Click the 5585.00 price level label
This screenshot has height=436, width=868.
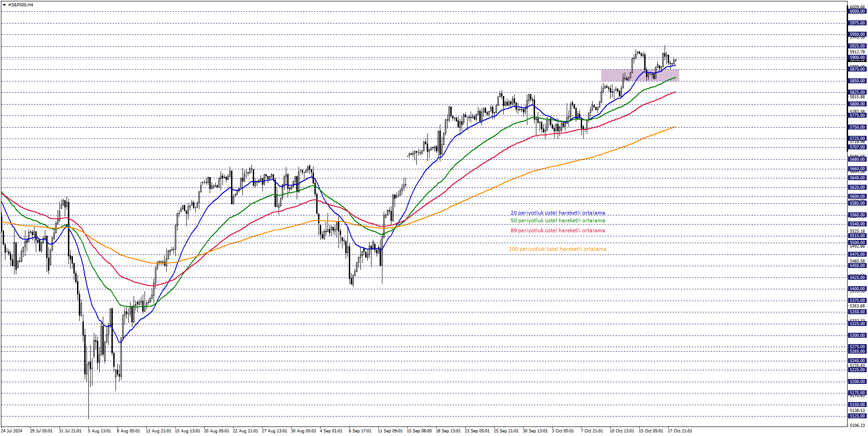click(857, 203)
